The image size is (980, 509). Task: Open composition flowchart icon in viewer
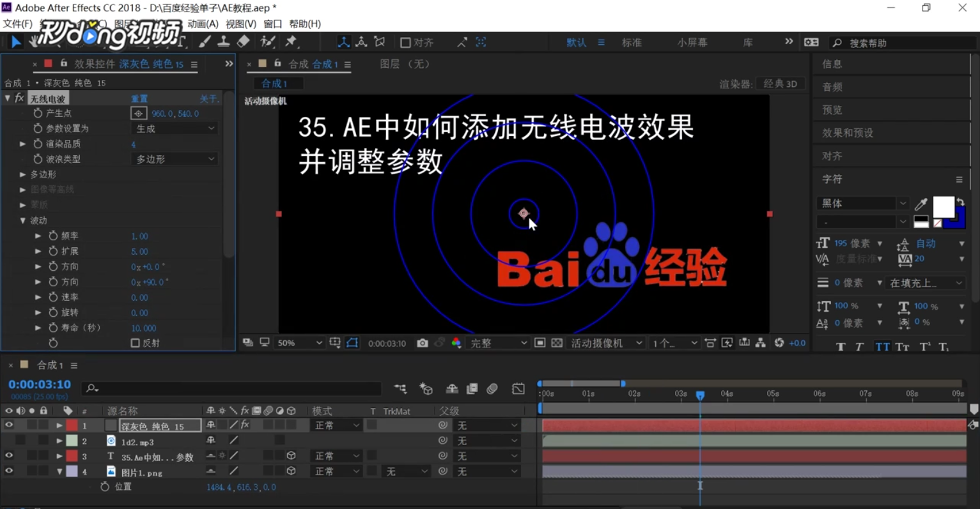pyautogui.click(x=761, y=343)
